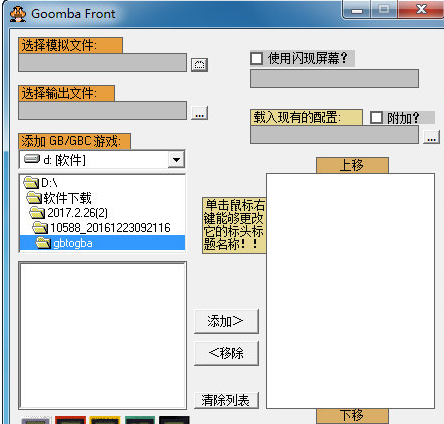Open the drive selection dropdown arrow
The height and width of the screenshot is (424, 444).
tap(176, 160)
